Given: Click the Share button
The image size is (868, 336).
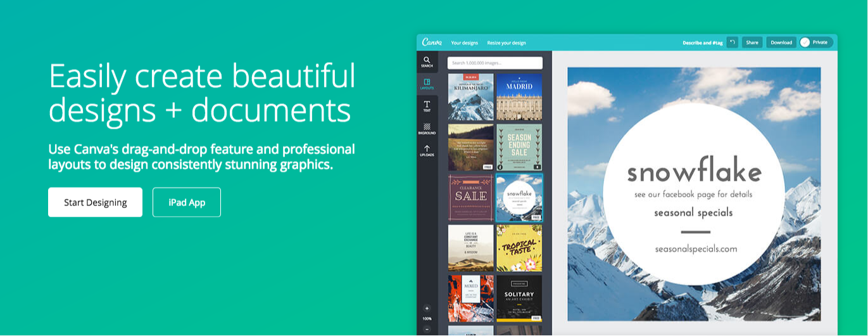Looking at the screenshot, I should 752,42.
